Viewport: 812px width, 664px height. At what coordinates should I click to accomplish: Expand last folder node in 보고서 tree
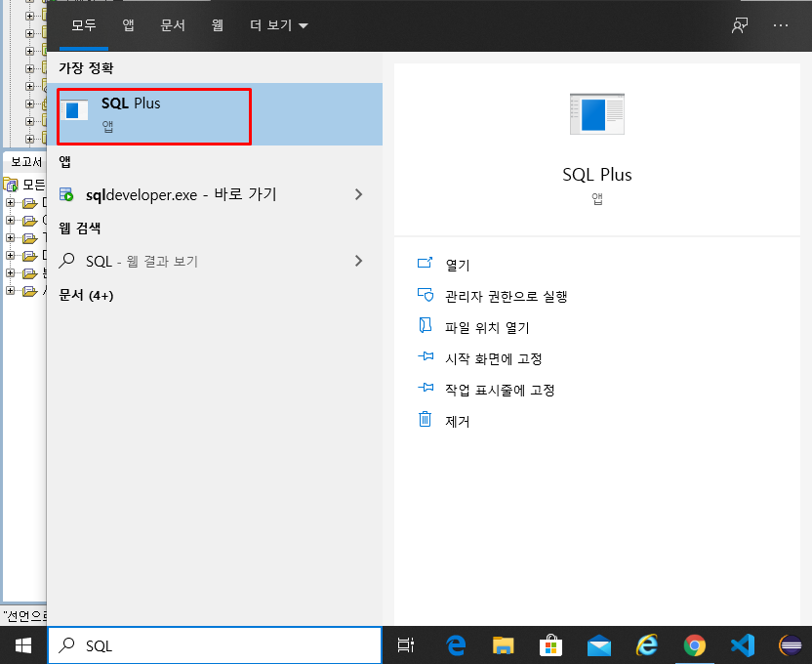(x=11, y=291)
